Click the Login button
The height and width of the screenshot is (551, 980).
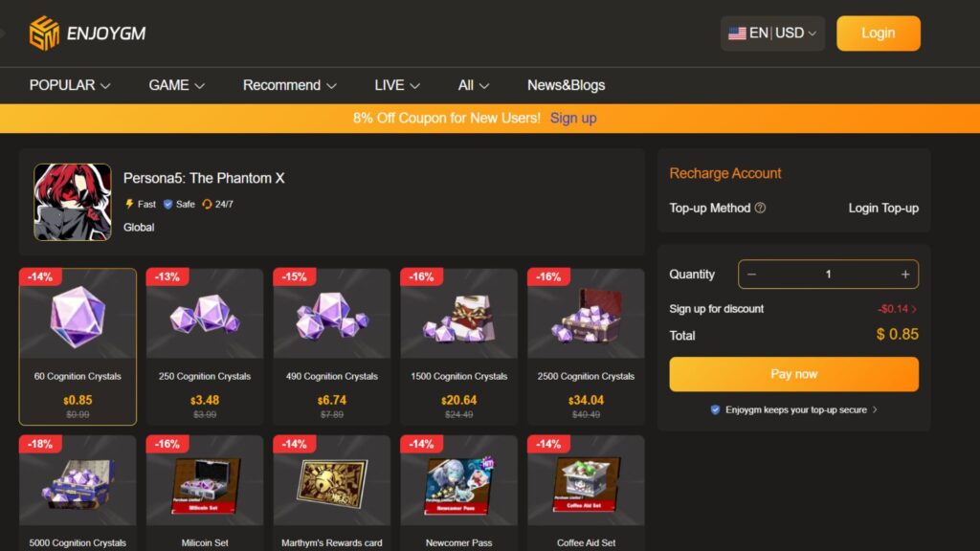(879, 33)
